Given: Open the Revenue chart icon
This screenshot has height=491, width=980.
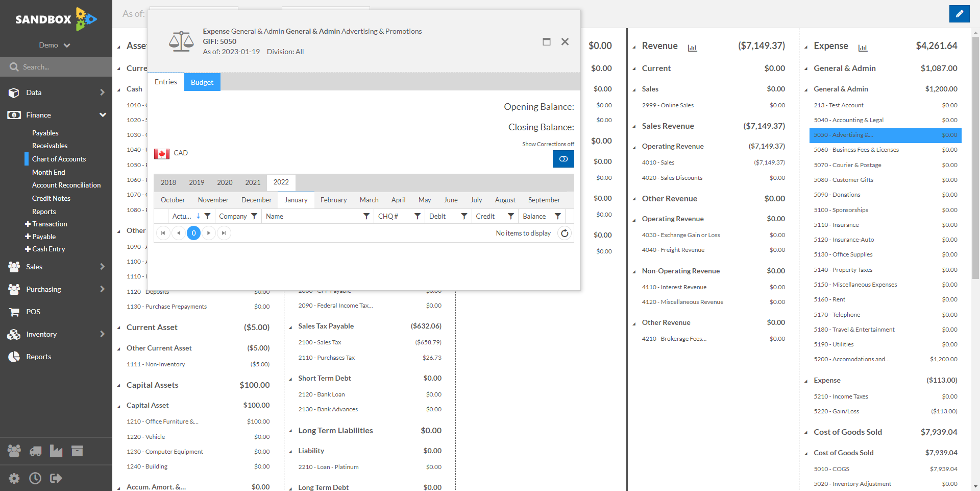Looking at the screenshot, I should click(x=692, y=48).
